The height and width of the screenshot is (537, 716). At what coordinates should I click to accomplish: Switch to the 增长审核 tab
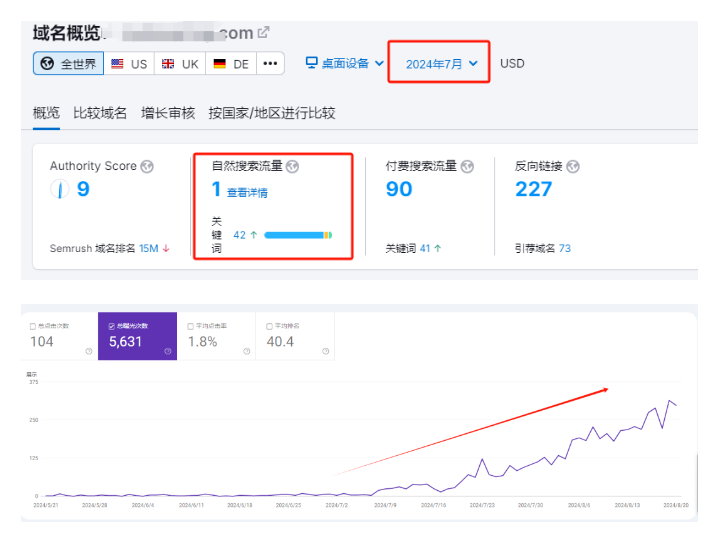coord(168,113)
